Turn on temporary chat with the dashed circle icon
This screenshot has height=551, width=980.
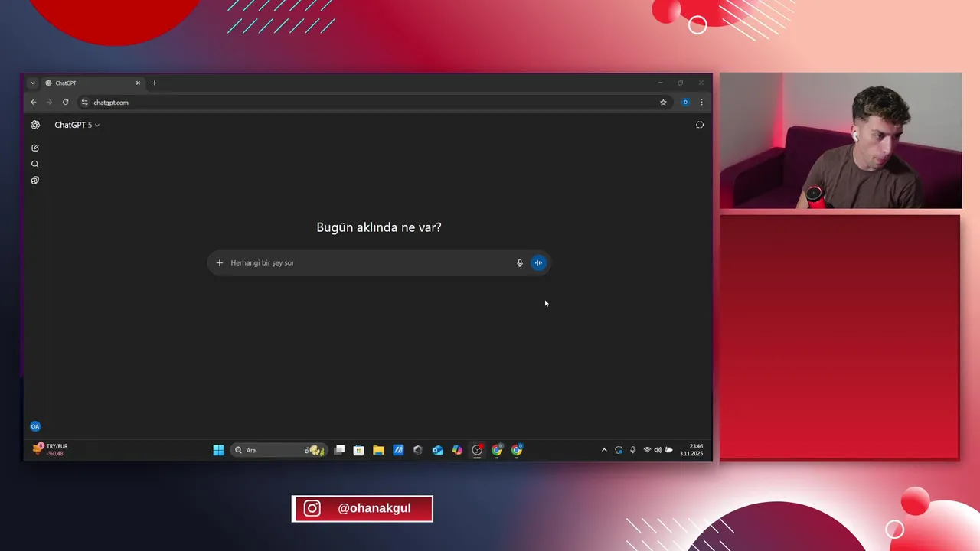[700, 125]
